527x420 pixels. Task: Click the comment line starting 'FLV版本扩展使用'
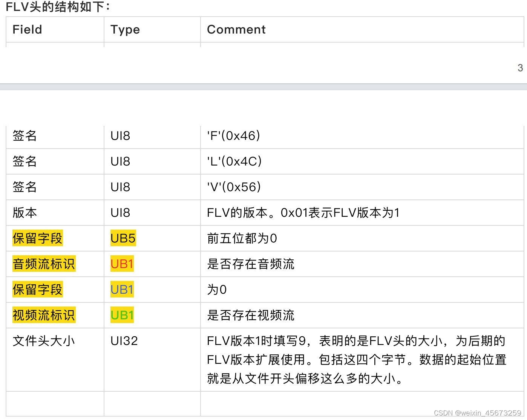[x=357, y=360]
